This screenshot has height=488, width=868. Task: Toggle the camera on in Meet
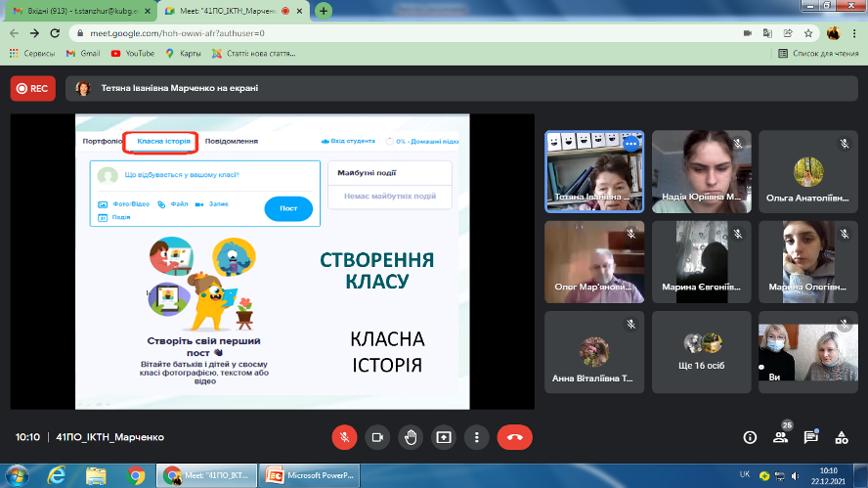click(x=377, y=437)
